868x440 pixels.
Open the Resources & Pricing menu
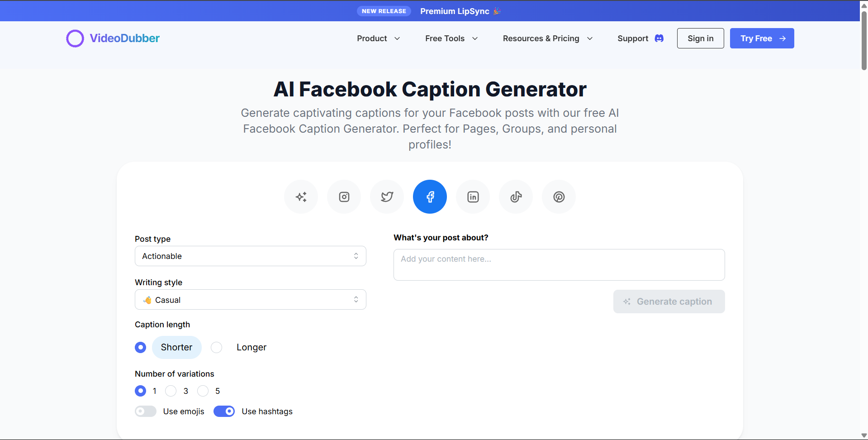pyautogui.click(x=548, y=38)
